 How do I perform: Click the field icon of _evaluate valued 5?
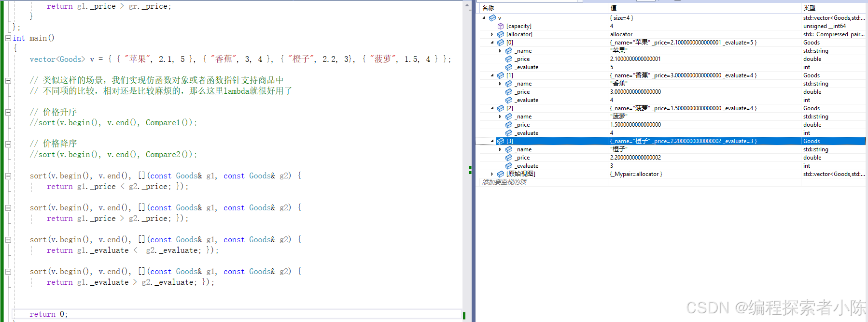509,67
